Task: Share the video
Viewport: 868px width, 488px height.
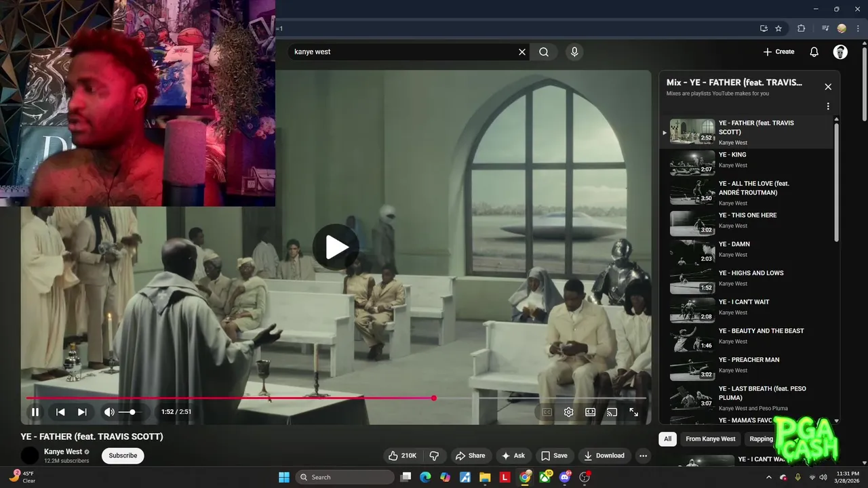Action: [471, 455]
